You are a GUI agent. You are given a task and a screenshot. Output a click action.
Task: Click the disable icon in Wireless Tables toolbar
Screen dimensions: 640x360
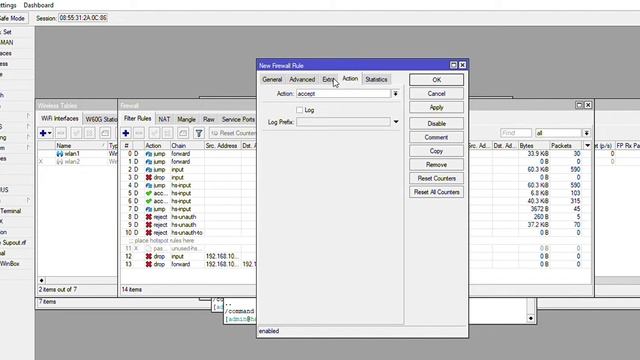tap(90, 133)
